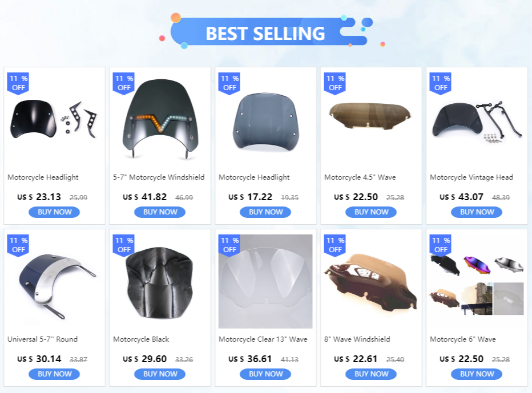Click BUY NOW under the $29.60 item
This screenshot has height=393, width=532.
(160, 374)
